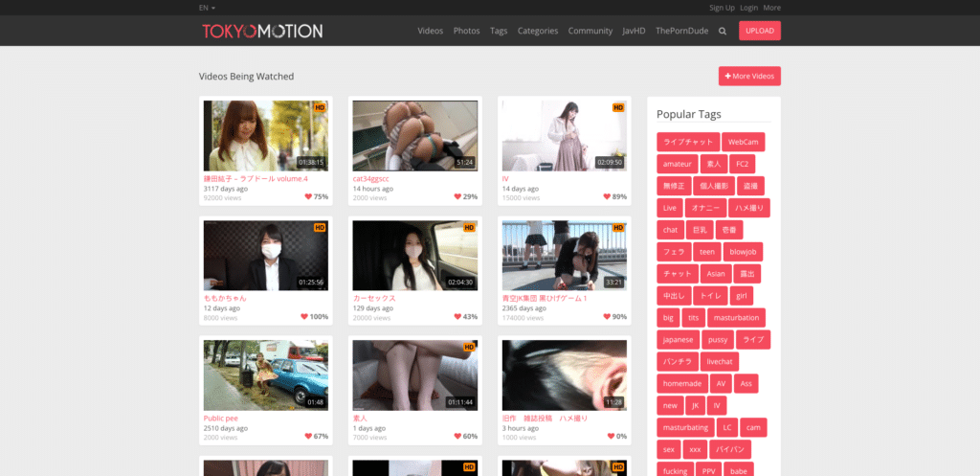The height and width of the screenshot is (476, 980).
Task: Open the Videos menu item
Action: pos(430,31)
